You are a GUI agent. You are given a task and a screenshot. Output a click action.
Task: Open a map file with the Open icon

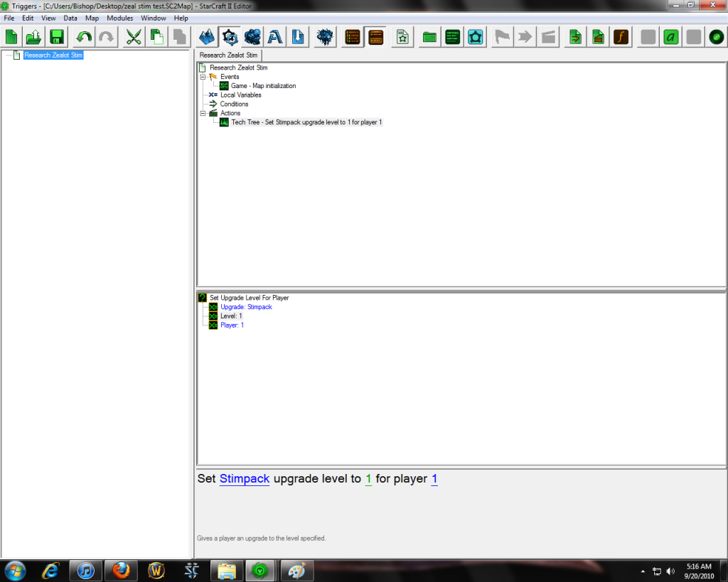coord(34,37)
